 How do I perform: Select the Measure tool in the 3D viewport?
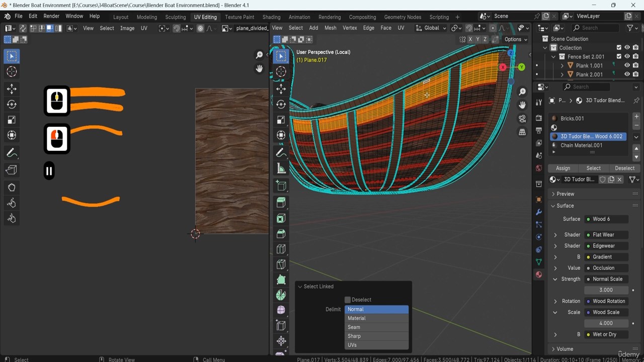[281, 168]
